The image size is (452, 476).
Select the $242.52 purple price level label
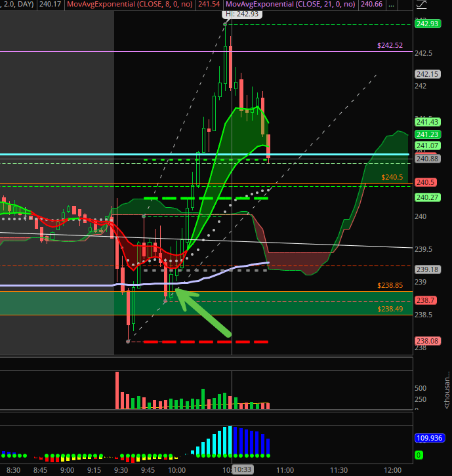(x=390, y=45)
